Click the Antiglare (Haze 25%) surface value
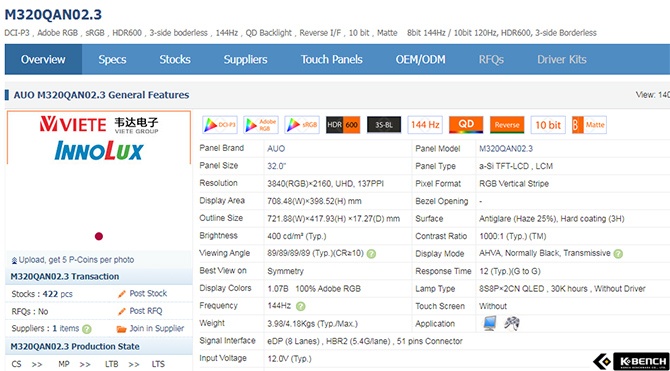This screenshot has height=371, width=670. click(x=552, y=219)
